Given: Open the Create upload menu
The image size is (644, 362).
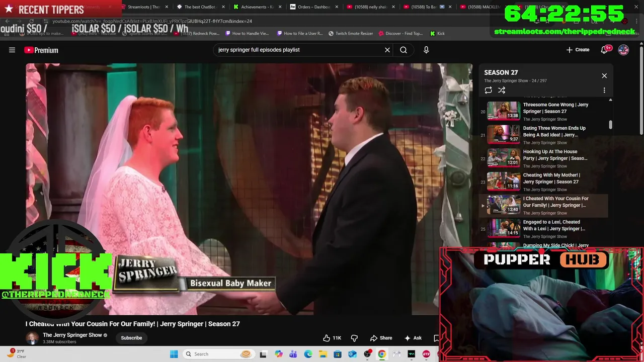Looking at the screenshot, I should (x=578, y=50).
